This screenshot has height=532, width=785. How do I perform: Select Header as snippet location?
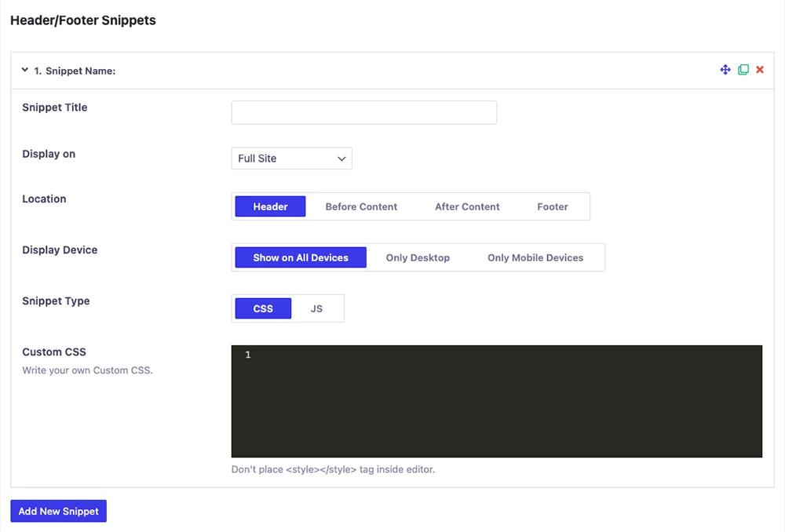pyautogui.click(x=270, y=206)
